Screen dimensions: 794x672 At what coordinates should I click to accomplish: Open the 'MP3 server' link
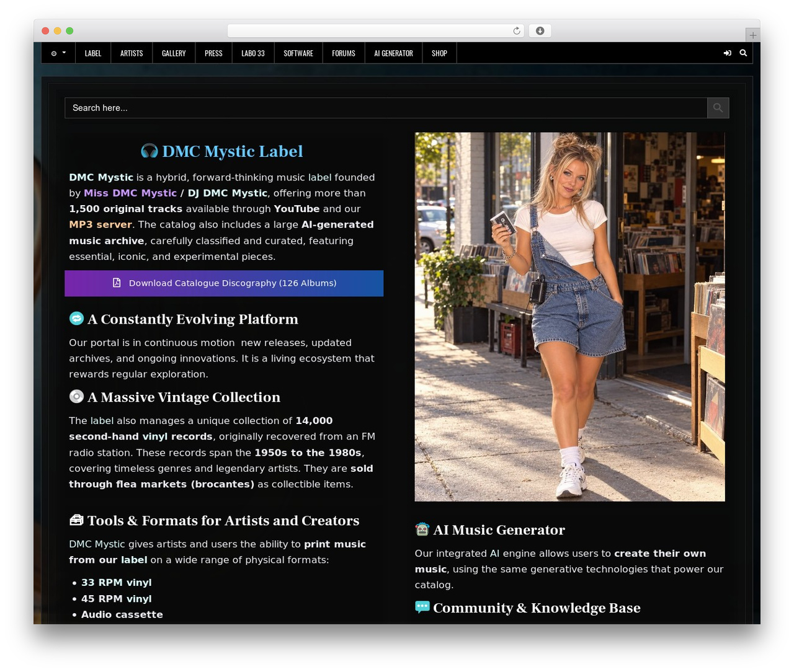pos(100,224)
